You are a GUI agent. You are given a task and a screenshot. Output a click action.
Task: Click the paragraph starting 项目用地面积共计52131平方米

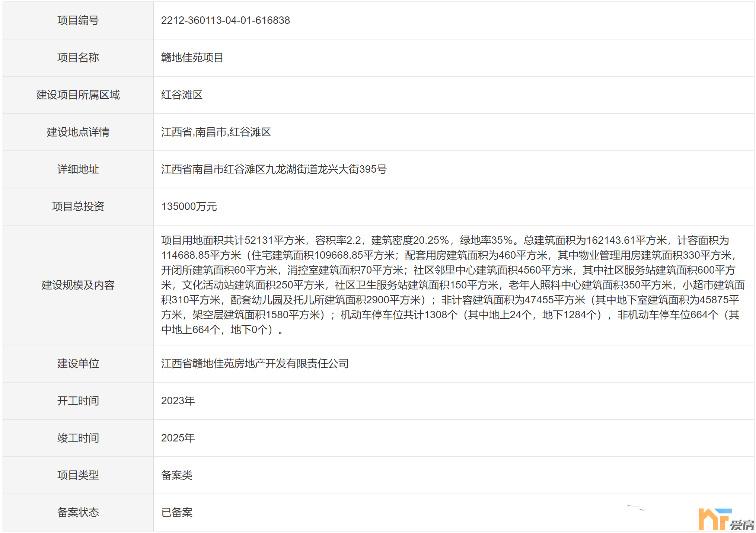pos(453,285)
